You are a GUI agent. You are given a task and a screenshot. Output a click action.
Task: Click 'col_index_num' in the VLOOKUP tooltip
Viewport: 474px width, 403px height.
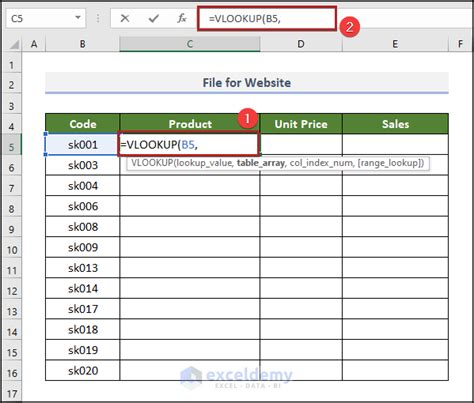pos(321,163)
